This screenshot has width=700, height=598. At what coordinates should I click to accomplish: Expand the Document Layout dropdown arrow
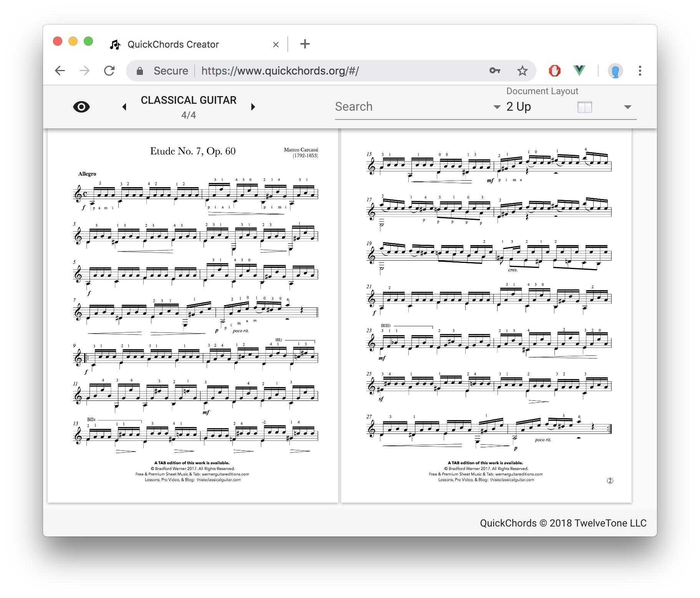point(627,107)
